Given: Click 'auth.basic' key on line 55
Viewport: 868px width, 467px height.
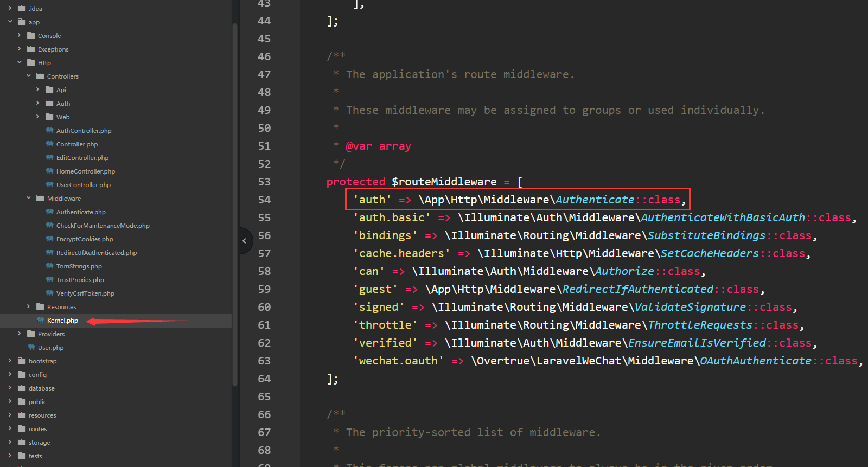Looking at the screenshot, I should 392,217.
